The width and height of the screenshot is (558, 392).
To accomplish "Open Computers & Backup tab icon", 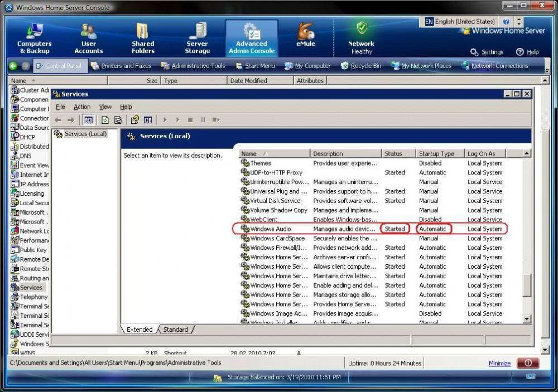I will click(35, 31).
